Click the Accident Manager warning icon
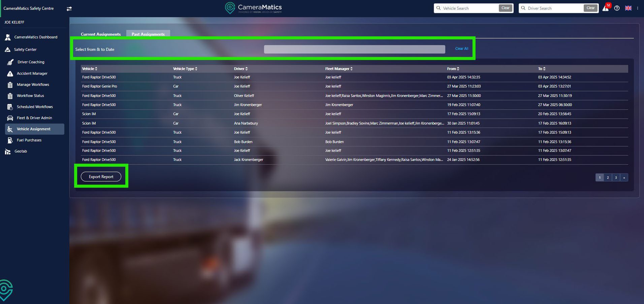The height and width of the screenshot is (304, 644). pos(10,73)
